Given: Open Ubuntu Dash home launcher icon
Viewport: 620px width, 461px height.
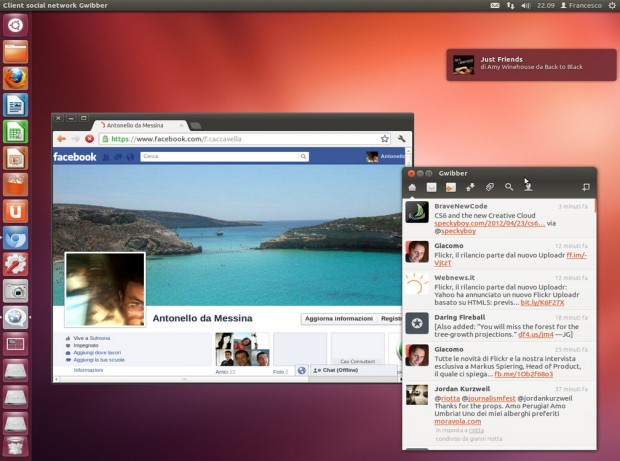Looking at the screenshot, I should 15,25.
